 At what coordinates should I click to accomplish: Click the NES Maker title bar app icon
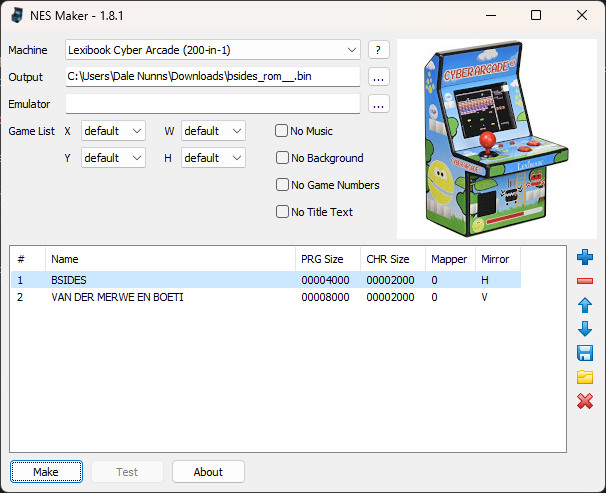(17, 15)
